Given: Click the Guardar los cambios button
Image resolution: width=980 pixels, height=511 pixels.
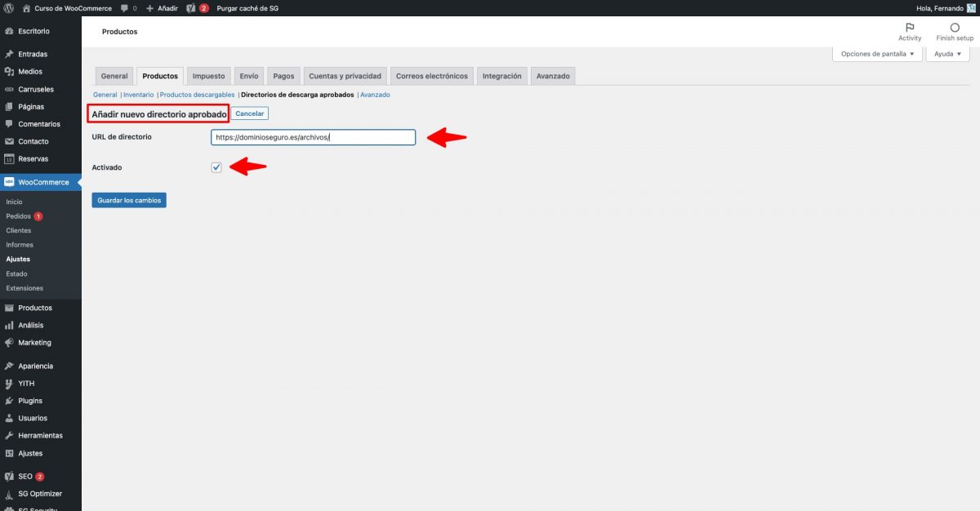Looking at the screenshot, I should (129, 200).
